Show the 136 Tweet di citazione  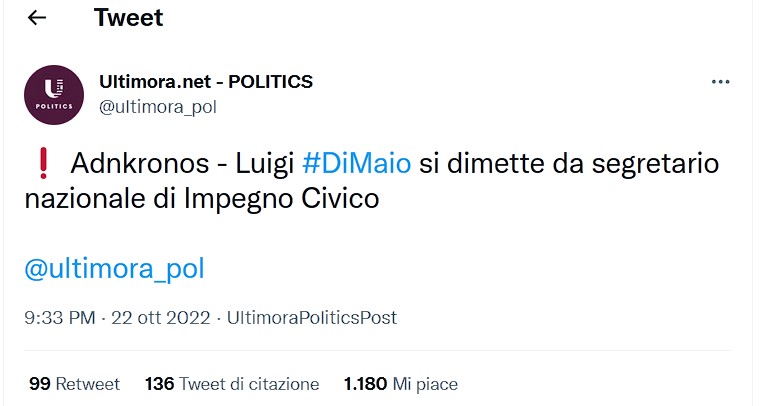point(232,384)
